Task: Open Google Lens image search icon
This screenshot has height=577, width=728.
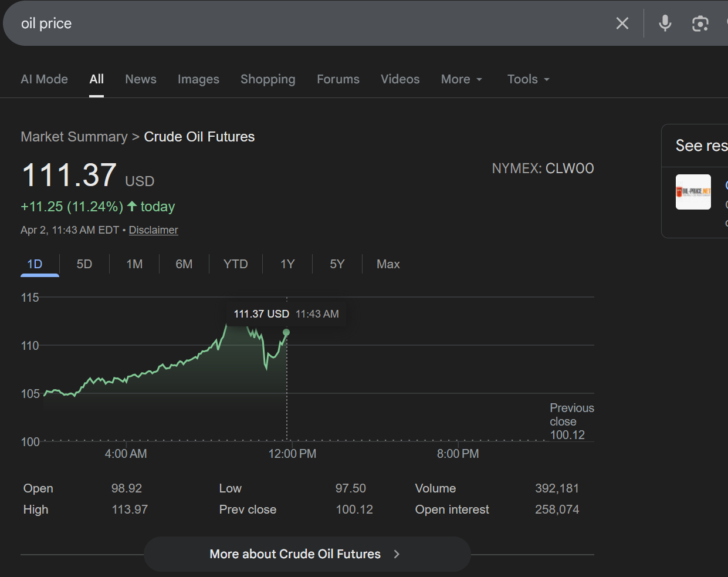Action: 700,23
